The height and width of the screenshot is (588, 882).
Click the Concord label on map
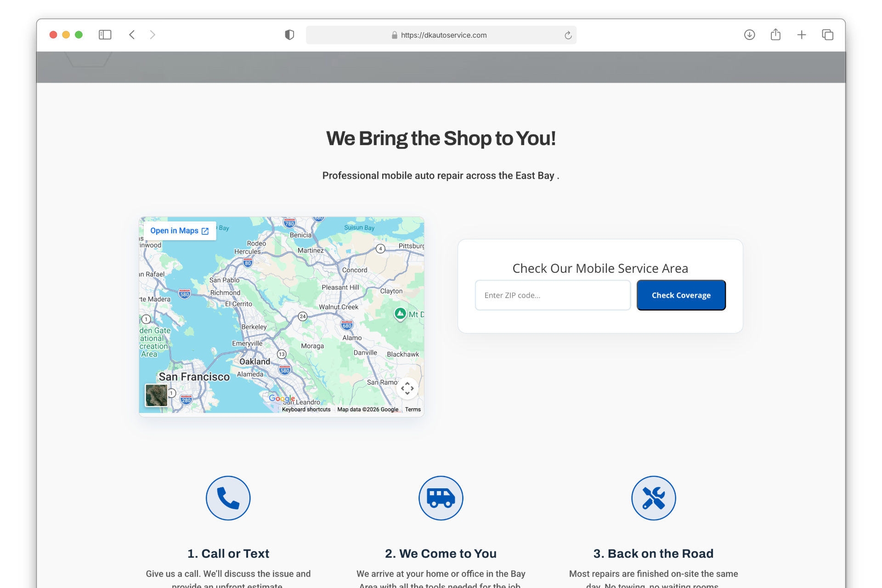355,270
